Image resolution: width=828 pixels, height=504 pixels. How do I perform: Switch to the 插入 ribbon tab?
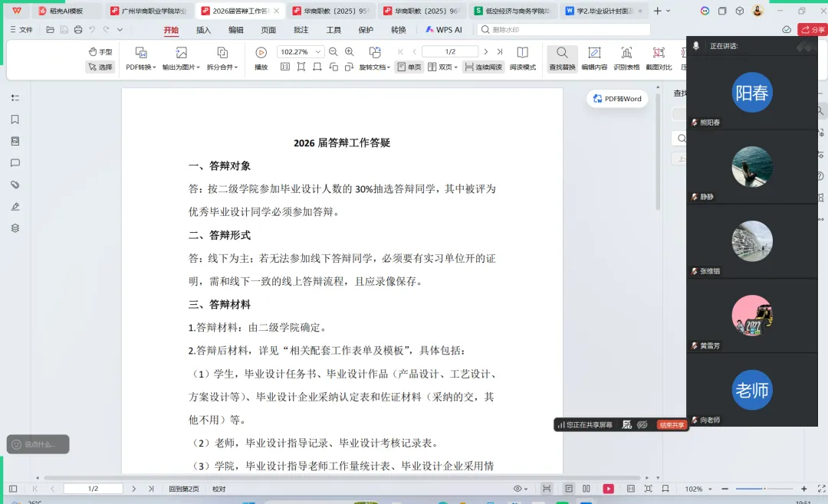203,28
